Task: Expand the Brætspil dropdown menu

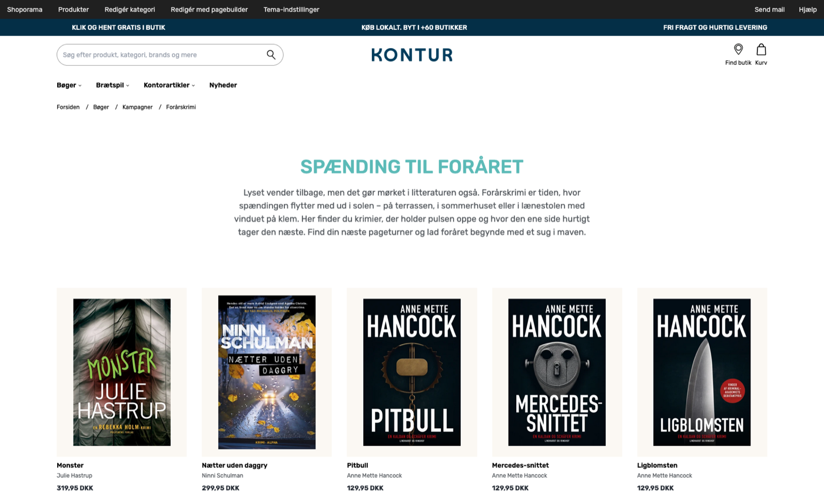Action: 112,85
